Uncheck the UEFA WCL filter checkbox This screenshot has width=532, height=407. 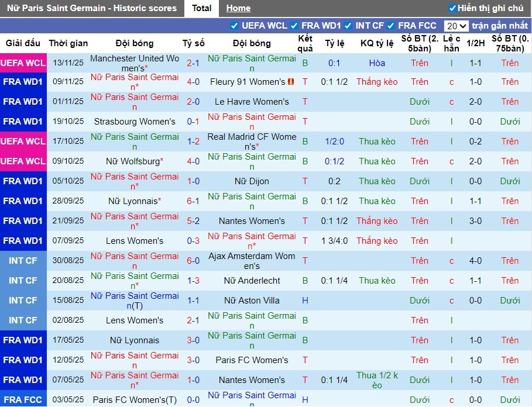(235, 26)
